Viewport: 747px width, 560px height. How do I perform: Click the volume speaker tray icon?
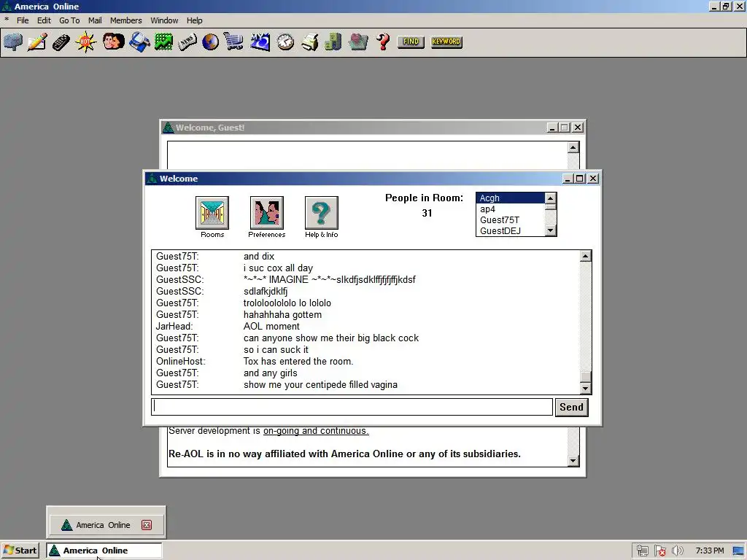678,551
